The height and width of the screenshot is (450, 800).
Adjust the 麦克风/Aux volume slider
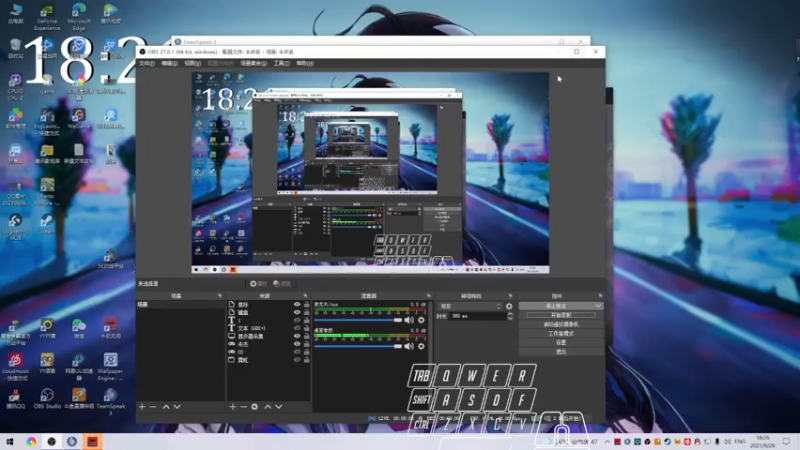(358, 320)
